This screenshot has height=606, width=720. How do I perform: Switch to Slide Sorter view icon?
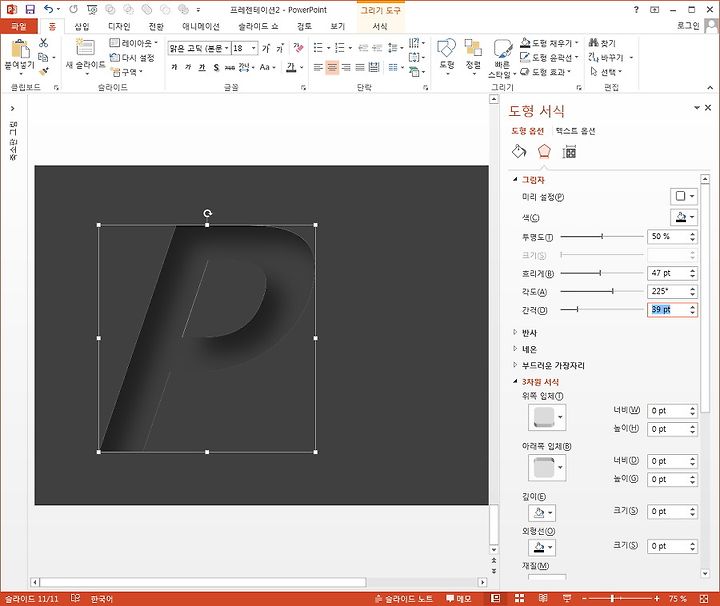coord(519,598)
